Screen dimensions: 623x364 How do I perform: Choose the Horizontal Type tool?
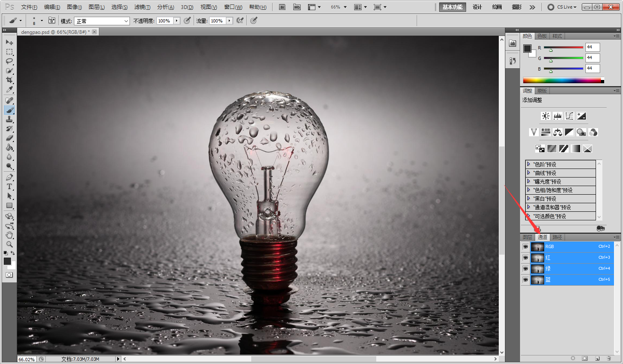click(x=9, y=186)
